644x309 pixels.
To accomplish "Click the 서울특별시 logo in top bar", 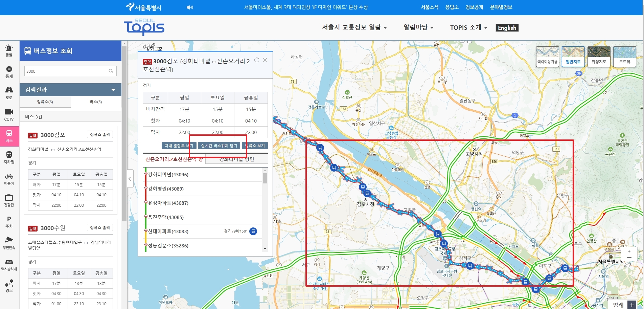I will (x=144, y=7).
